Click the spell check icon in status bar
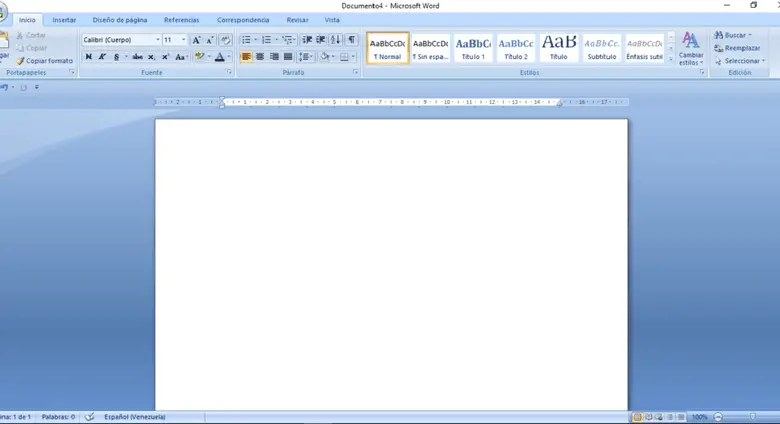The height and width of the screenshot is (424, 780). [x=90, y=417]
